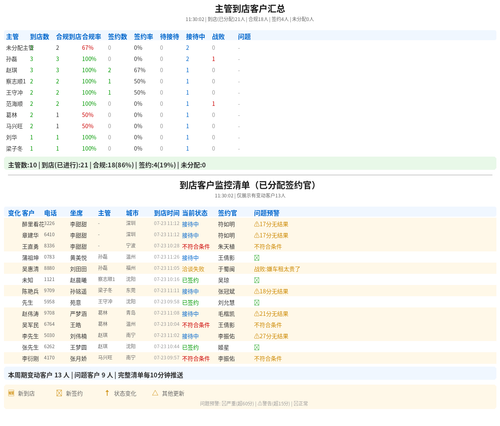500x426 pixels.
Task: Click the 城市 column header
Action: pos(132,213)
